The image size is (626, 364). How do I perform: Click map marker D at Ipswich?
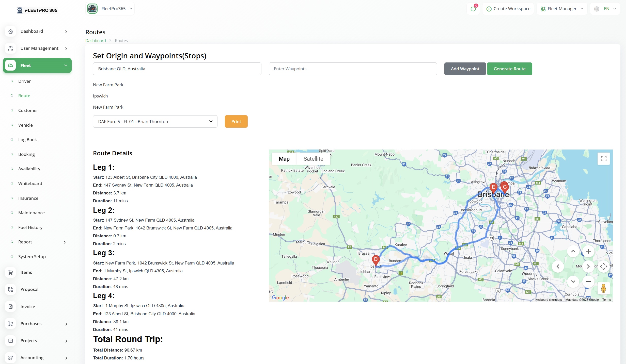pos(376,260)
